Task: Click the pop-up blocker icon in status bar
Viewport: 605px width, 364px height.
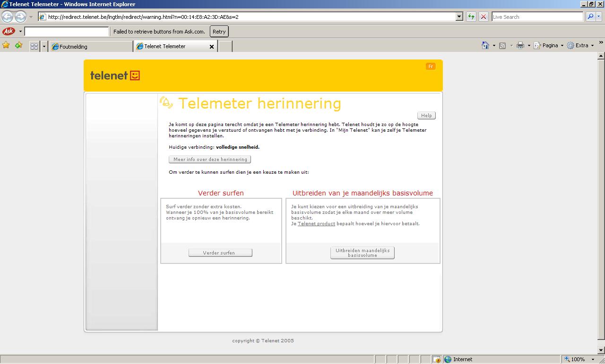Action: click(x=437, y=359)
